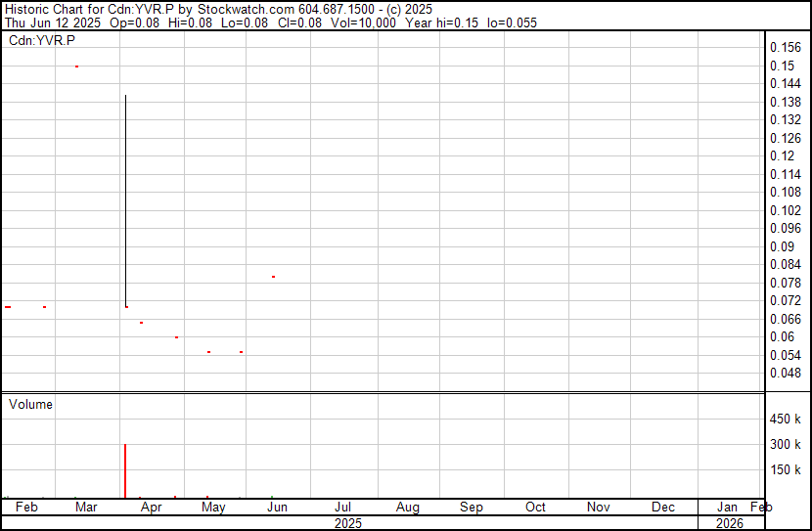The image size is (812, 531).
Task: Select the 0.138 price axis label
Action: 785,102
